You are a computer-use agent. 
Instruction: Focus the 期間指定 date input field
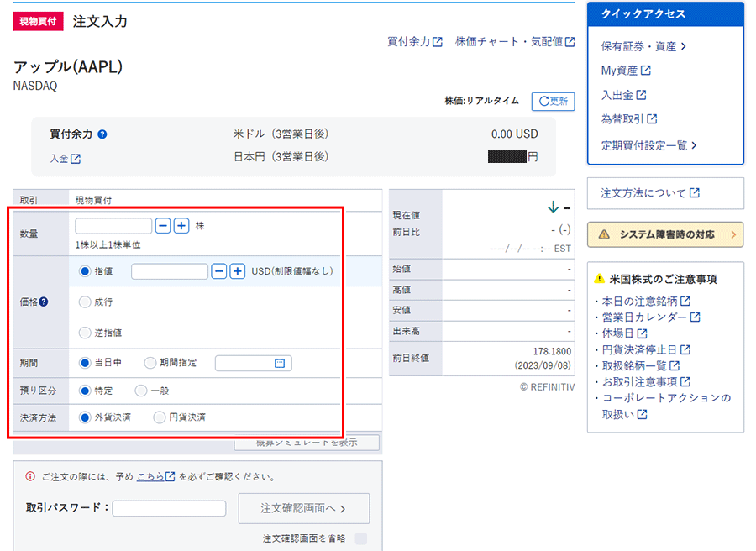pyautogui.click(x=253, y=363)
